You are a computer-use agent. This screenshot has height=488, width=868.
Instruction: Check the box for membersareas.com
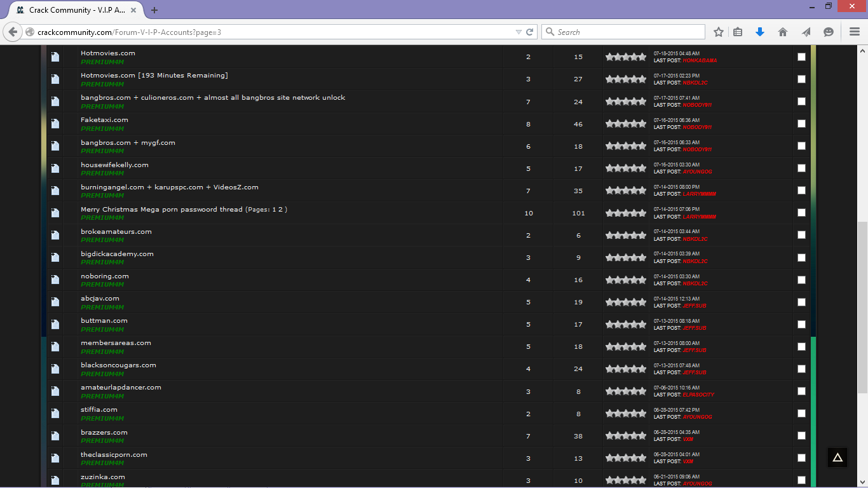coord(801,346)
